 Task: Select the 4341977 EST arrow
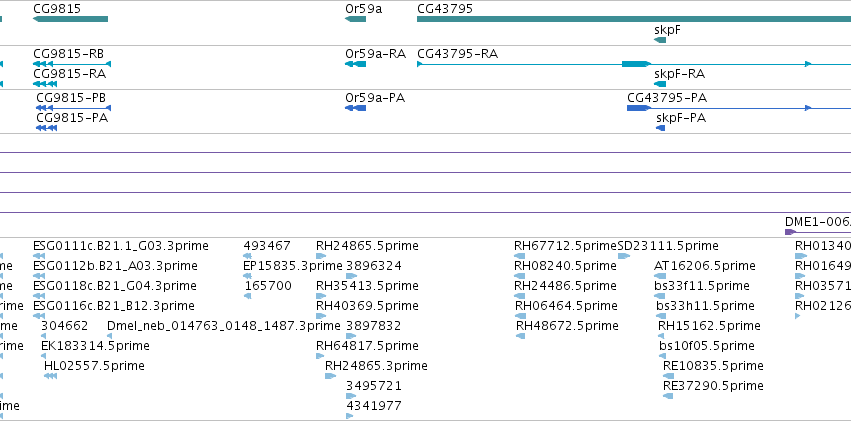[350, 416]
